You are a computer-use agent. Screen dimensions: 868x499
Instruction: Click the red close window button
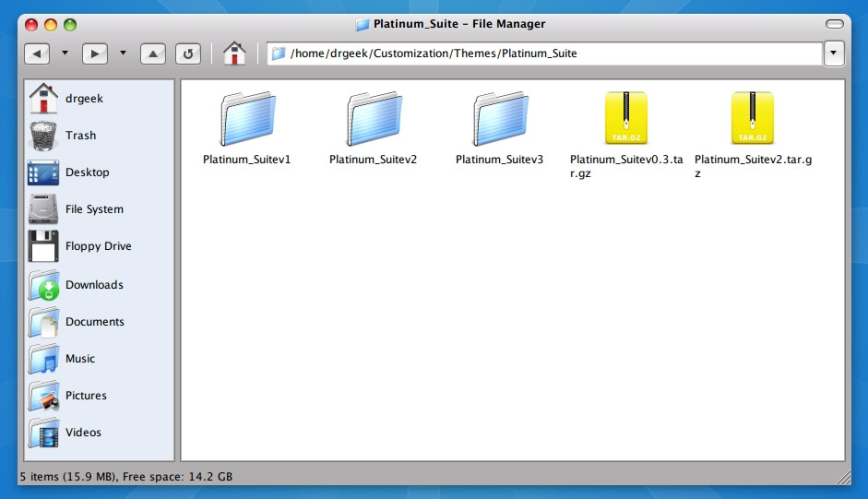31,25
